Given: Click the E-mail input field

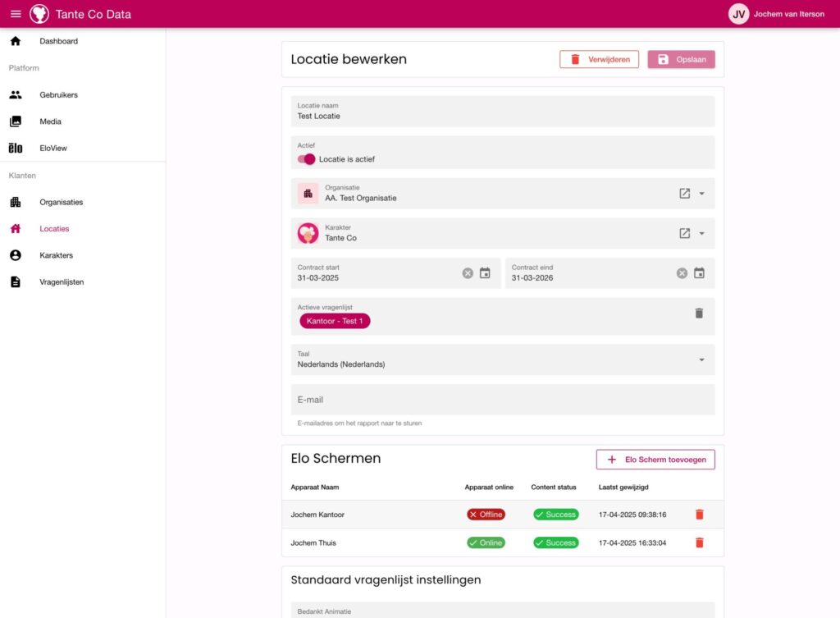Looking at the screenshot, I should pyautogui.click(x=502, y=400).
